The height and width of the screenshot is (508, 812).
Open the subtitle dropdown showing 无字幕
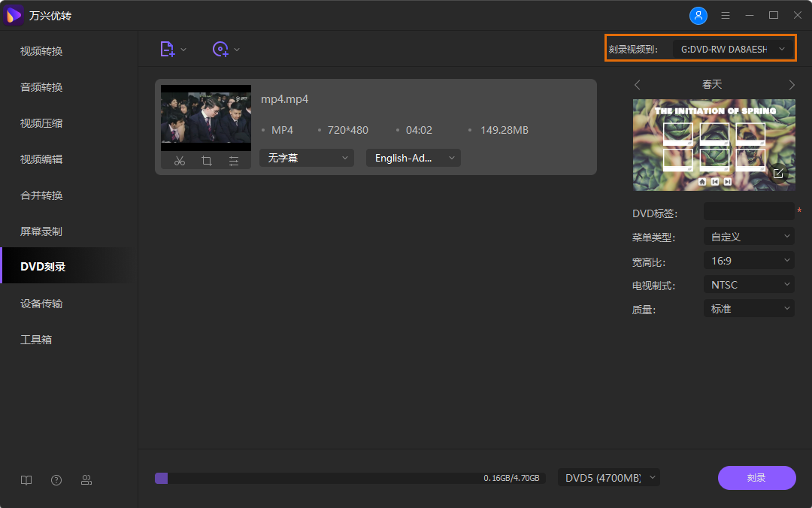coord(306,158)
